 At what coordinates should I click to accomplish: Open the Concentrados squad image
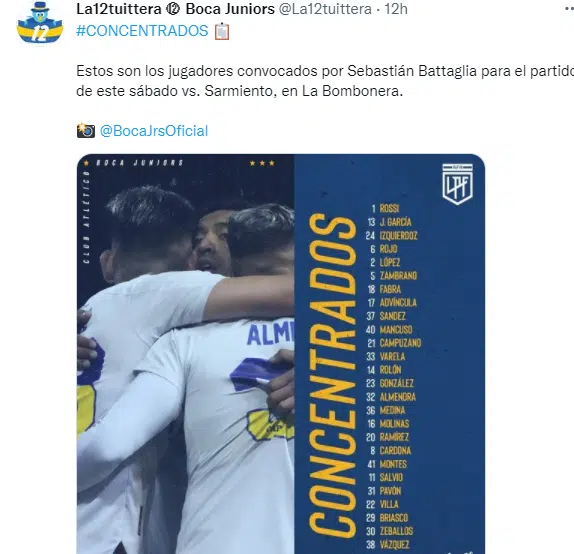coord(281,354)
